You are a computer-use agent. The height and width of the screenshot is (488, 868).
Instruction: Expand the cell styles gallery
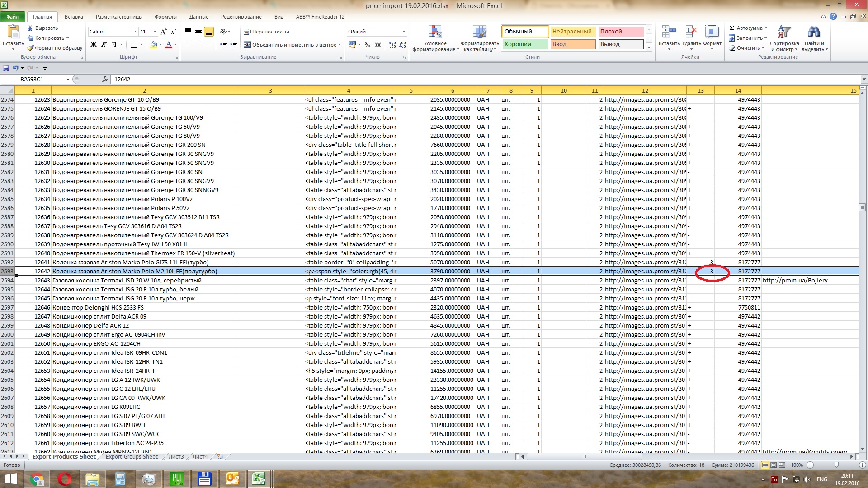649,47
